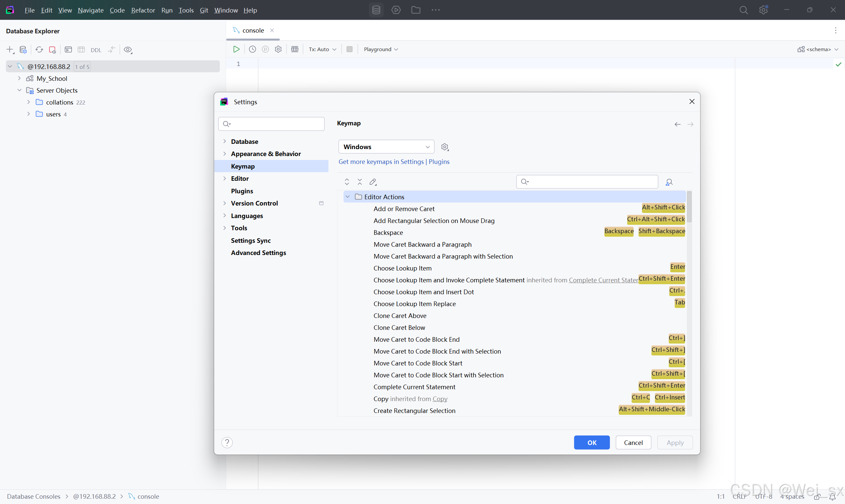
Task: Click the DDL toolbar icon
Action: pyautogui.click(x=96, y=50)
